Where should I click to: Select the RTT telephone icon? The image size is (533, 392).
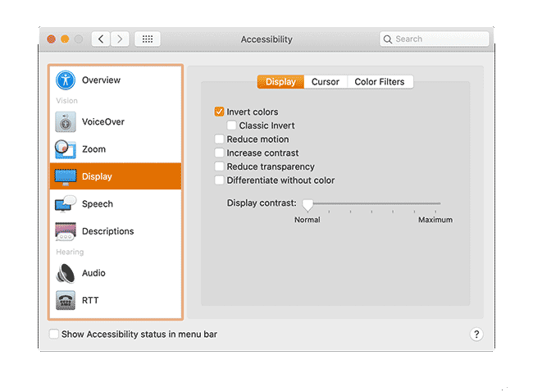coord(66,300)
